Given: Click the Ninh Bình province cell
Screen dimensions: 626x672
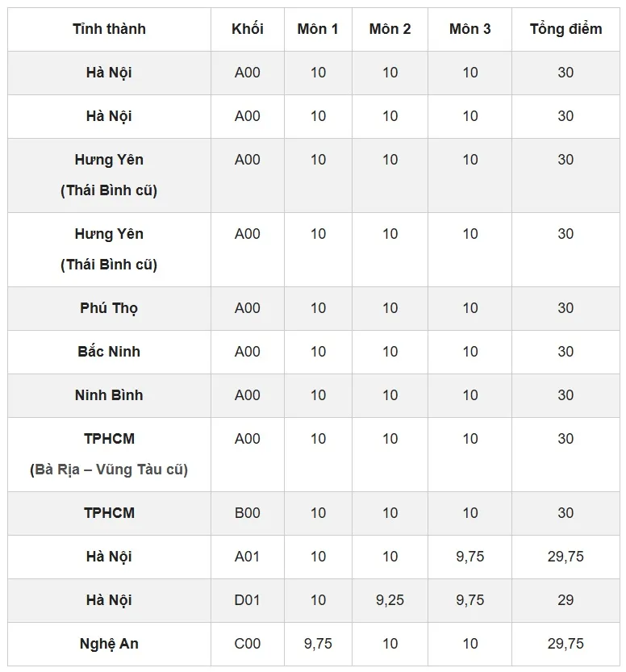Looking at the screenshot, I should 109,395.
